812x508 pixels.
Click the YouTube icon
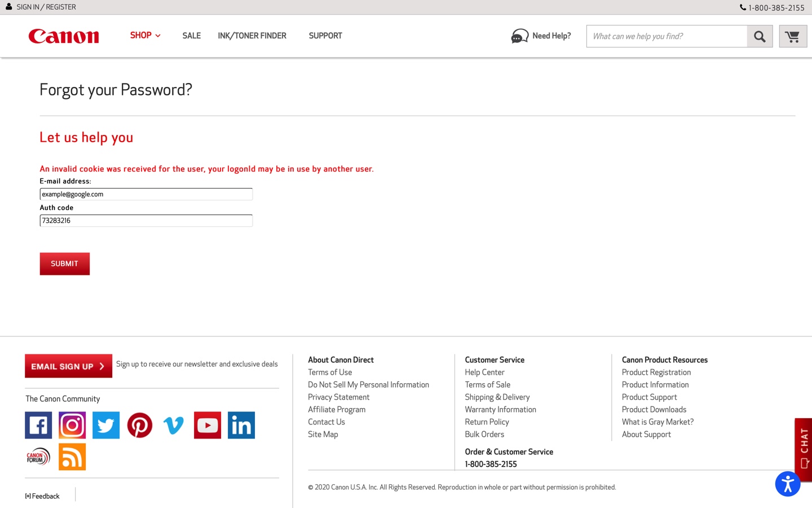click(208, 425)
